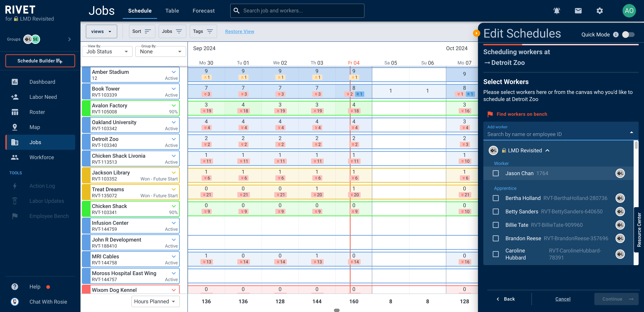Click the Sort filter-lines icon

(x=148, y=31)
